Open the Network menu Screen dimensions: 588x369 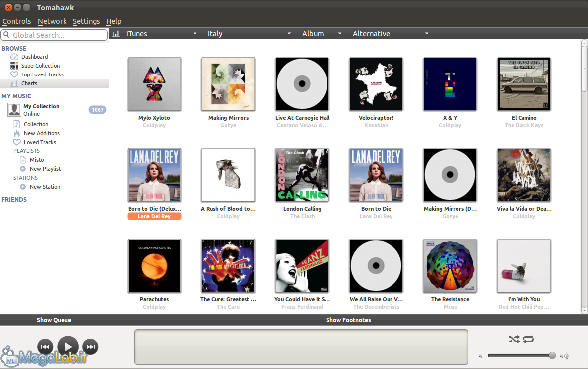click(x=52, y=21)
